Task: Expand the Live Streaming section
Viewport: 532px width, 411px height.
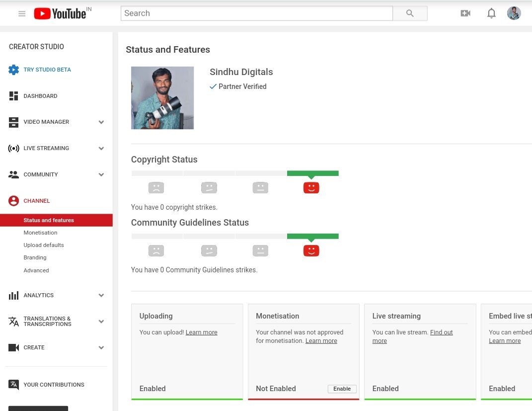Action: click(101, 148)
